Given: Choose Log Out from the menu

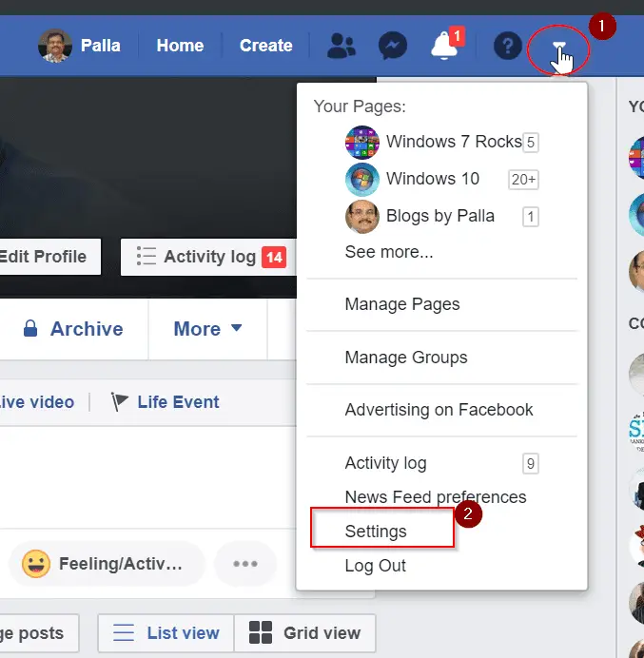Looking at the screenshot, I should click(376, 566).
